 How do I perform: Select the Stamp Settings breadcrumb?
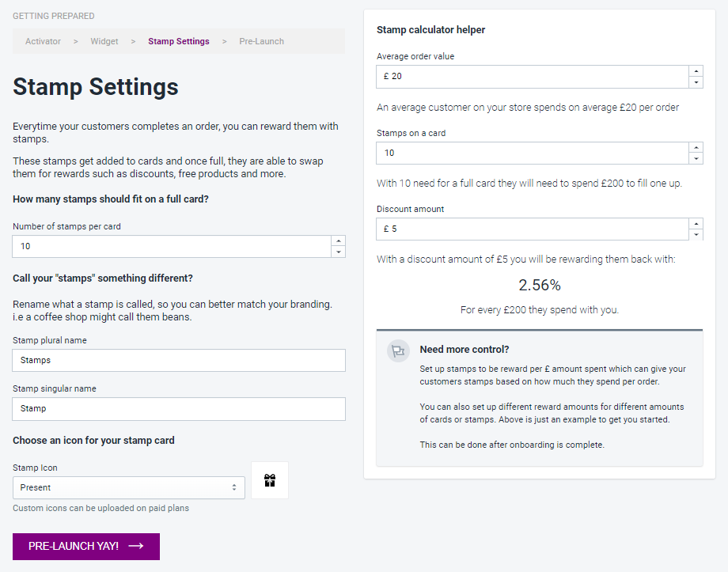click(x=179, y=41)
